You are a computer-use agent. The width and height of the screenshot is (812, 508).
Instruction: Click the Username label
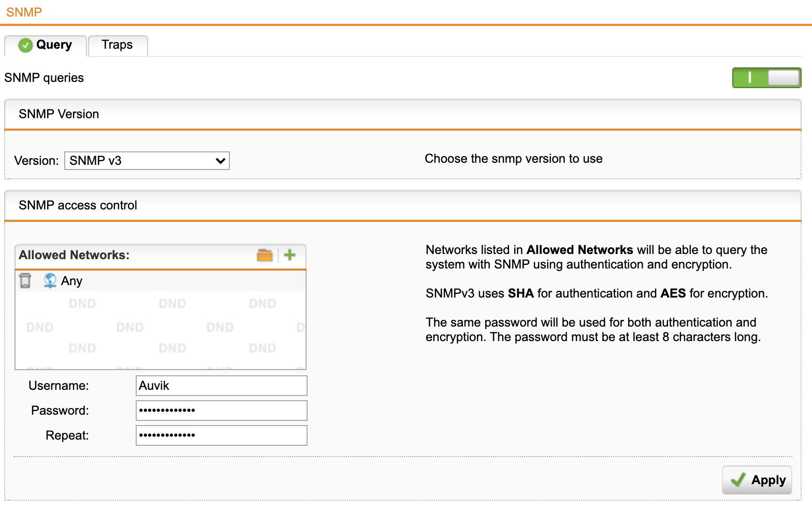59,386
